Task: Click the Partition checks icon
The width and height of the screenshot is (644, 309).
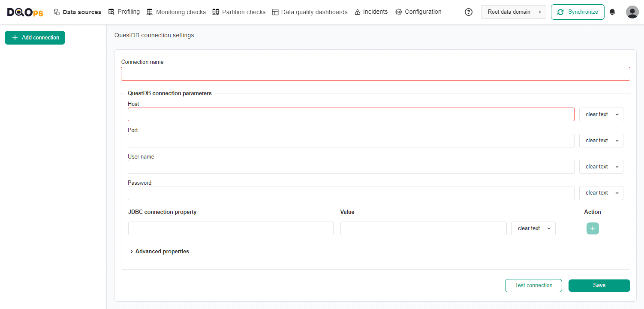Action: coord(216,12)
